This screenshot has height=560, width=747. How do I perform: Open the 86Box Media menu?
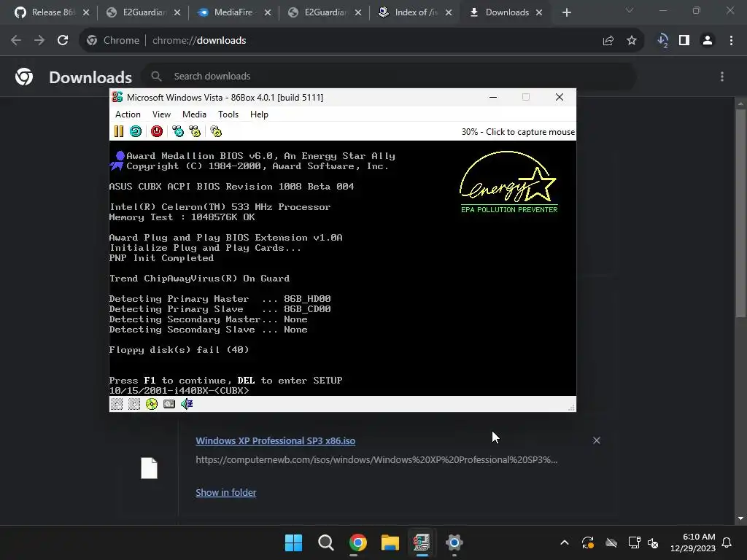[x=194, y=114]
